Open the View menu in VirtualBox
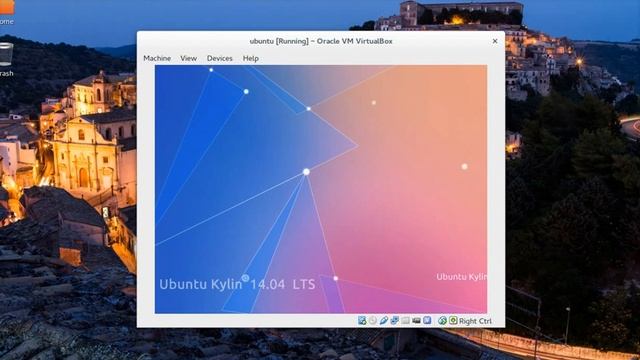The height and width of the screenshot is (360, 640). click(188, 58)
